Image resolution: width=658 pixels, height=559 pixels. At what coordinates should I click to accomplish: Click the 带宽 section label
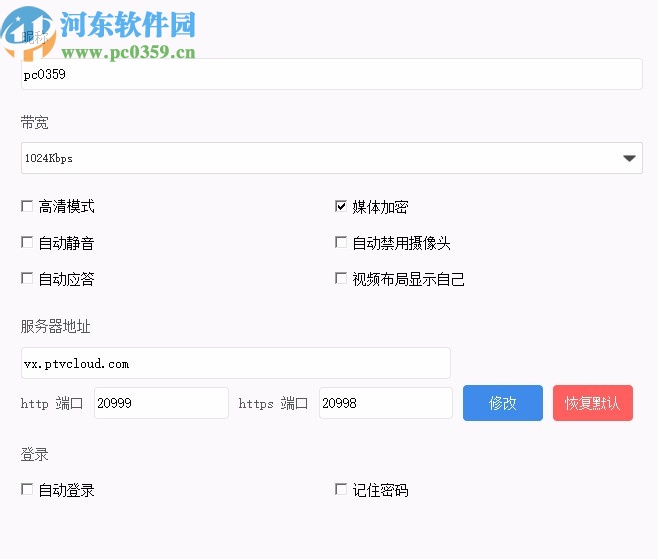tap(35, 123)
